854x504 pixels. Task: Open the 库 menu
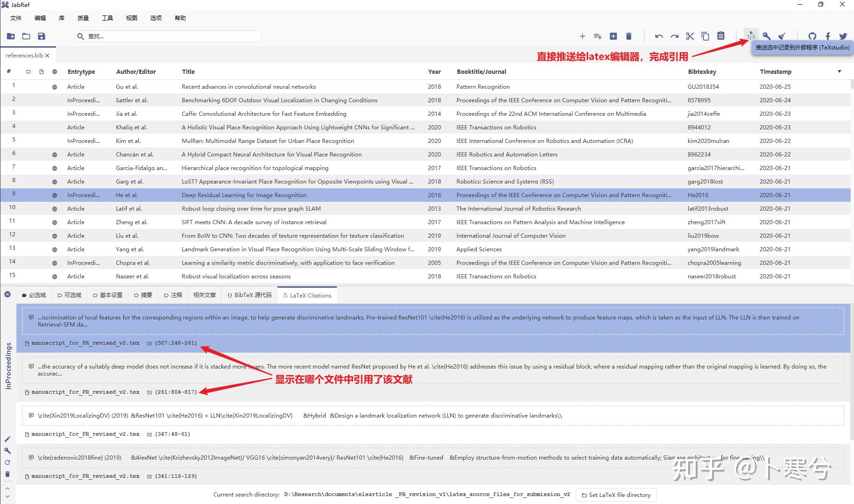tap(62, 18)
